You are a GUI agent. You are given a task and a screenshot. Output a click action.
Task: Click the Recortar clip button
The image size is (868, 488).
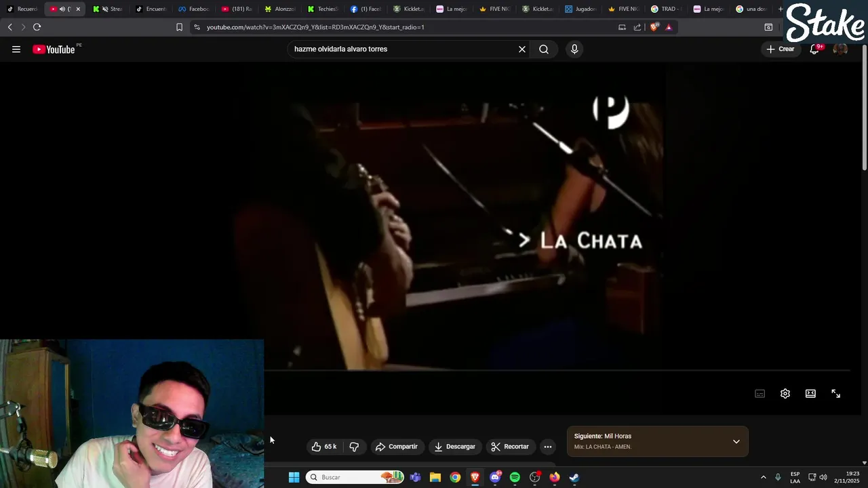(x=510, y=447)
